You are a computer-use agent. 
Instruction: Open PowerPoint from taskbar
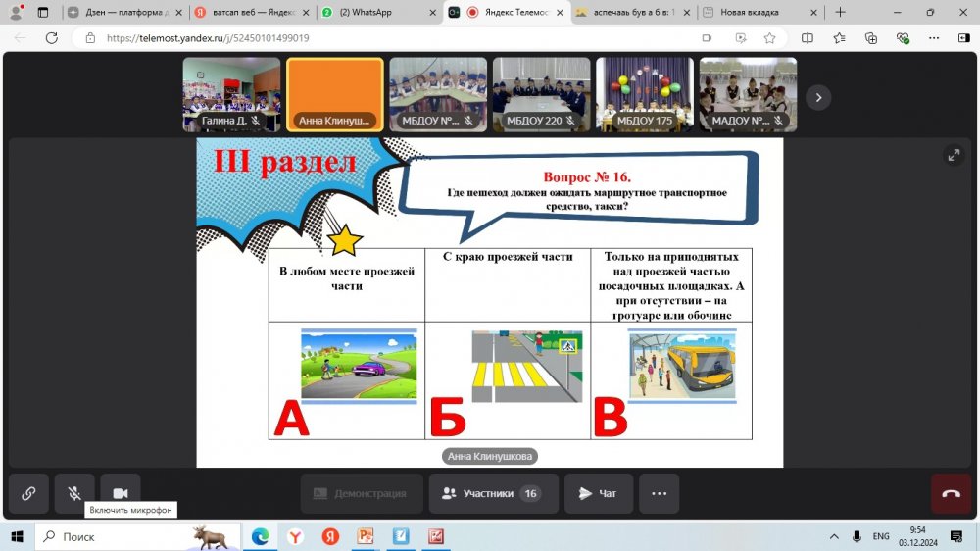coord(366,536)
